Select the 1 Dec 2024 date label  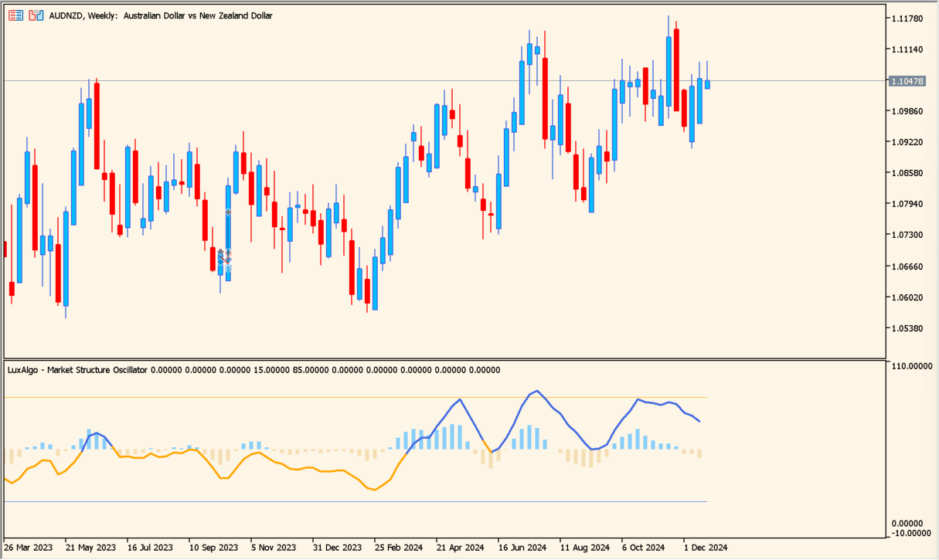click(705, 547)
